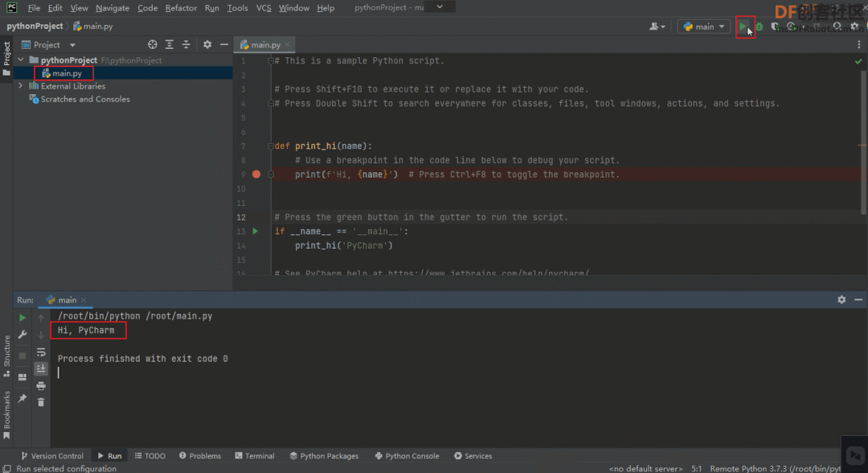
Task: Clear console output with trash icon
Action: [41, 402]
